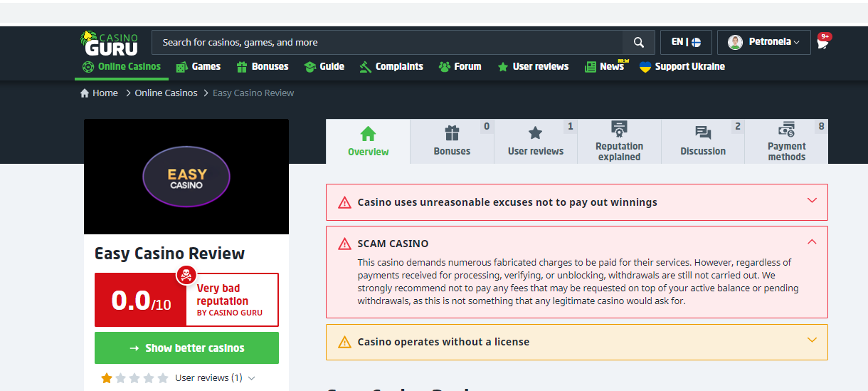Open the Complaints menu item
The image size is (868, 391).
pyautogui.click(x=391, y=67)
